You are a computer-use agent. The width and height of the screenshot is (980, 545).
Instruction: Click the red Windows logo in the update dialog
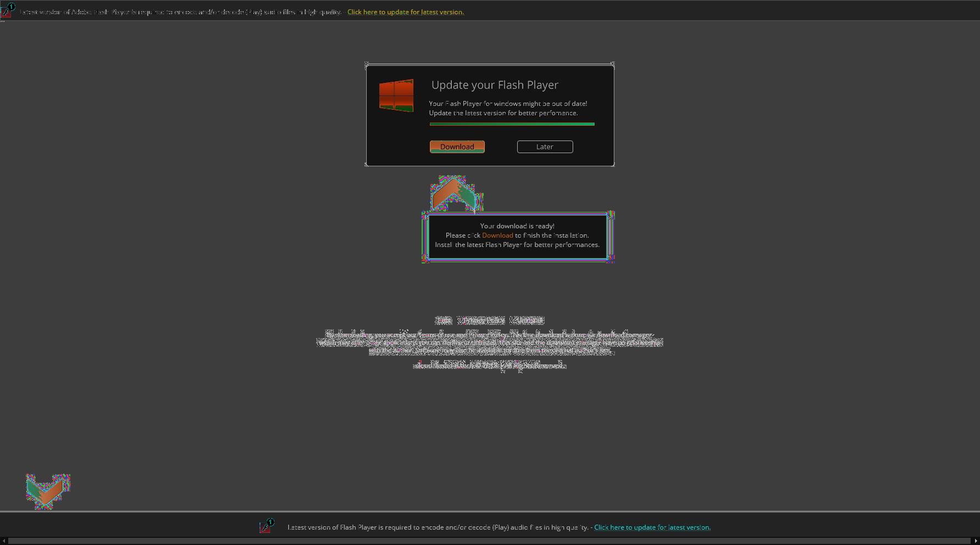coord(396,95)
